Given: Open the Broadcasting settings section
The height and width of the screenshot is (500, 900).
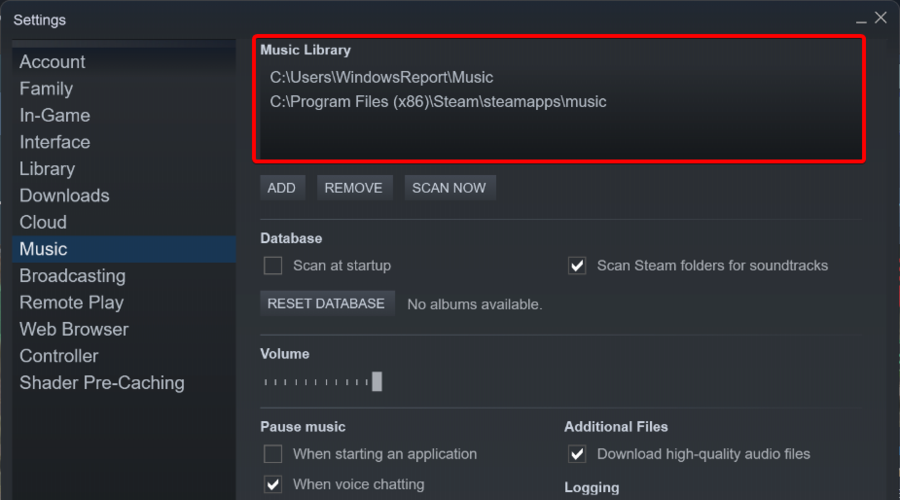Looking at the screenshot, I should pyautogui.click(x=72, y=276).
